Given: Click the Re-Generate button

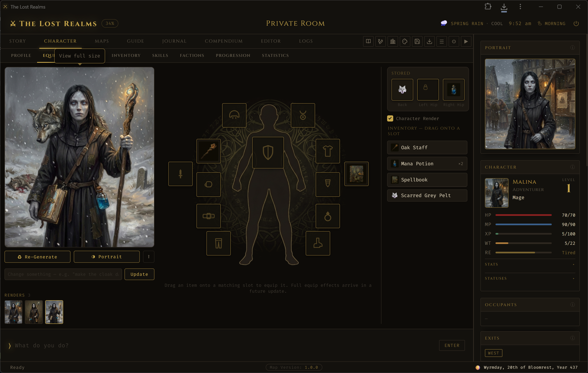Looking at the screenshot, I should 37,257.
